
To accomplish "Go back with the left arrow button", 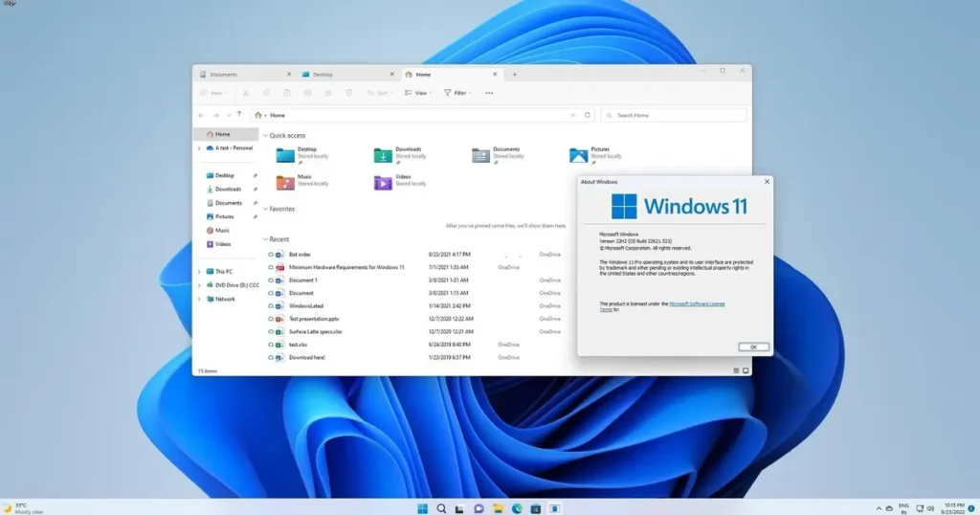I will 201,115.
